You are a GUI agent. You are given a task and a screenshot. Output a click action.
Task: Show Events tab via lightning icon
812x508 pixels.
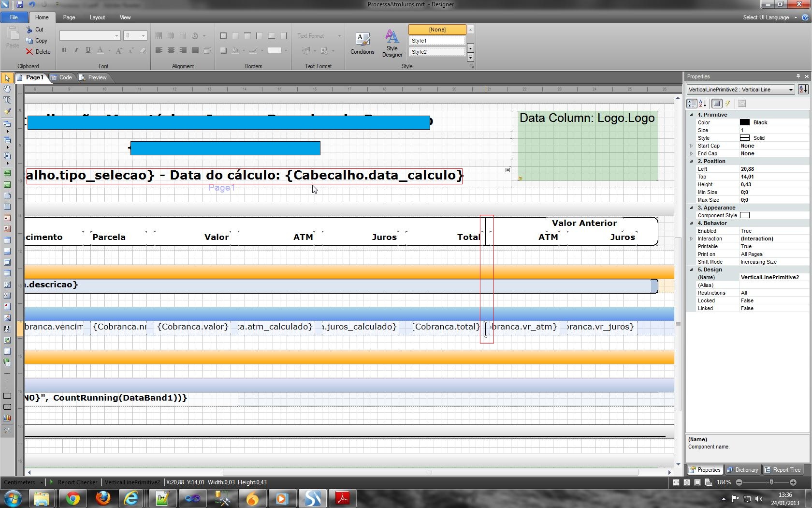tap(728, 104)
